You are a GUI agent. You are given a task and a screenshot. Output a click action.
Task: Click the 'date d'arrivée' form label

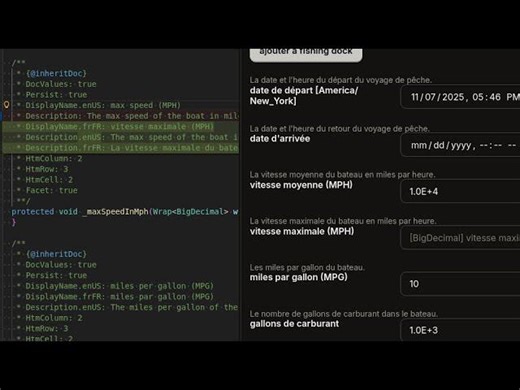click(280, 139)
